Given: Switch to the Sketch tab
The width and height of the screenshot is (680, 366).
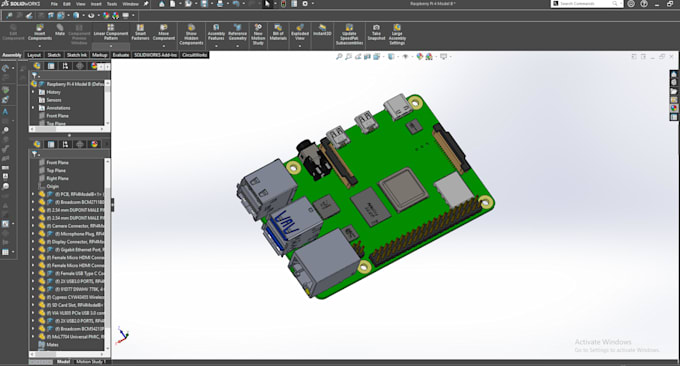Looking at the screenshot, I should (x=54, y=55).
